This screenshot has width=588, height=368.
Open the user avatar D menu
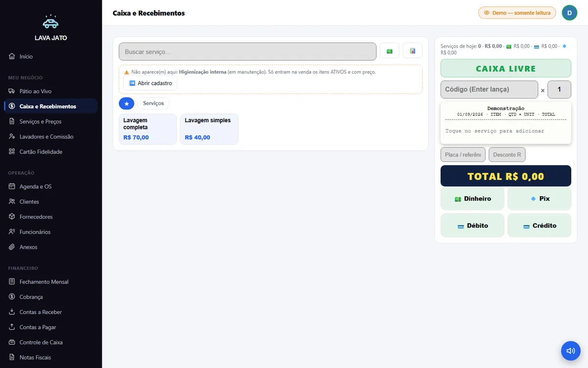coord(569,13)
